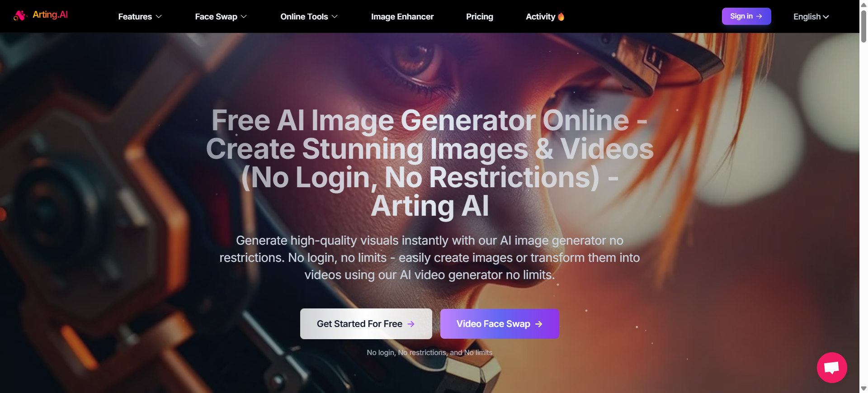The height and width of the screenshot is (393, 868).
Task: Open the Activity menu item
Action: [x=540, y=17]
